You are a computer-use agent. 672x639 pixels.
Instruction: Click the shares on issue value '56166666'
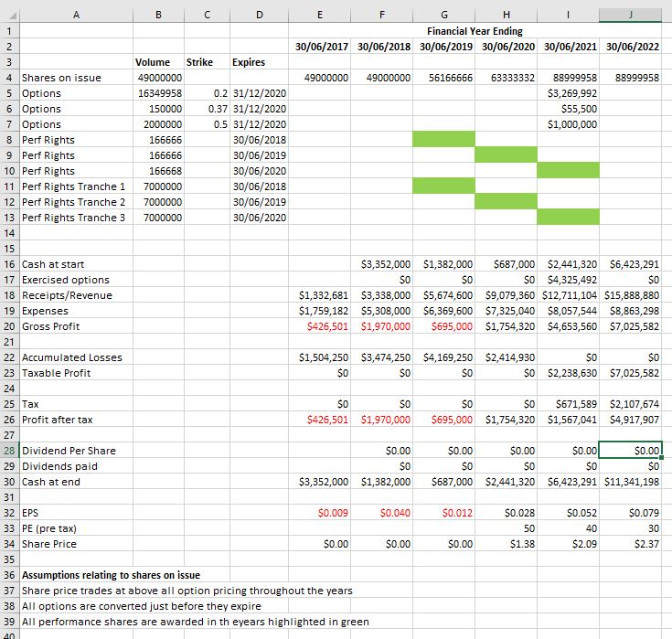point(444,78)
